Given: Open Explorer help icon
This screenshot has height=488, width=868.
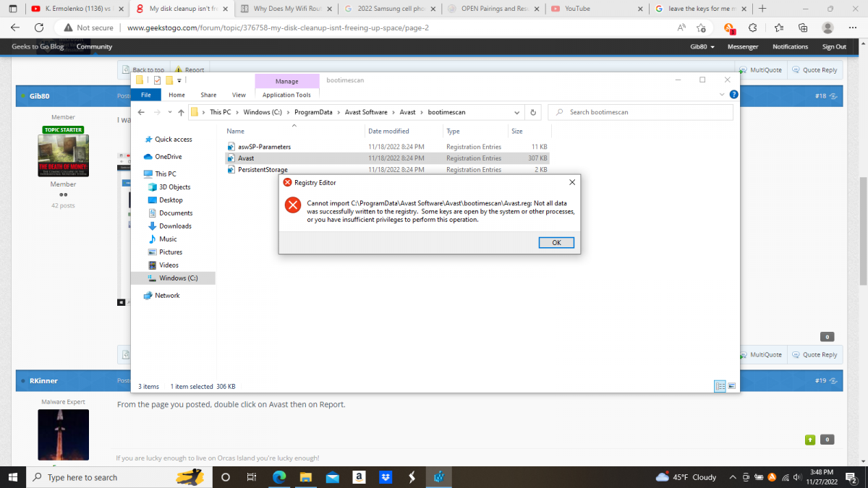Looking at the screenshot, I should click(733, 95).
